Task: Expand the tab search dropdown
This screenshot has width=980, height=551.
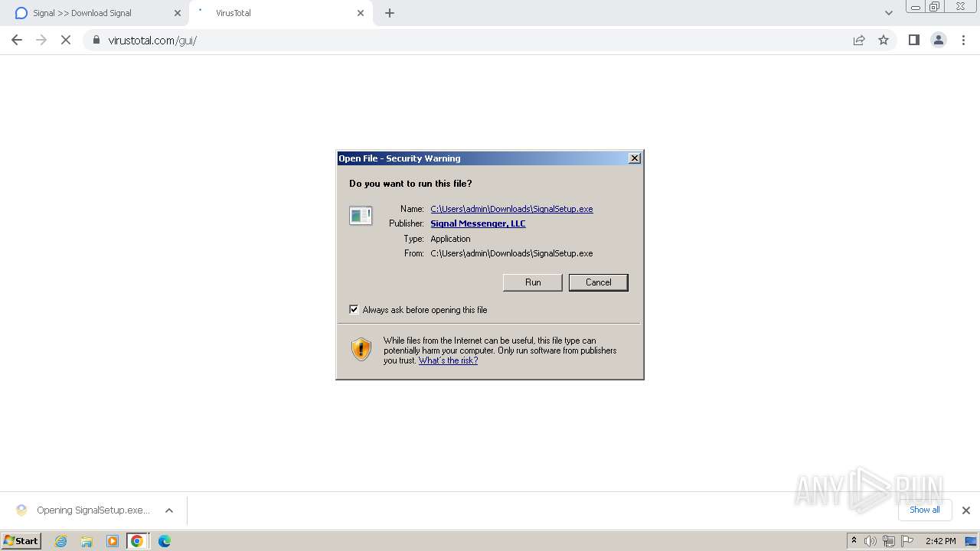Action: pyautogui.click(x=889, y=13)
